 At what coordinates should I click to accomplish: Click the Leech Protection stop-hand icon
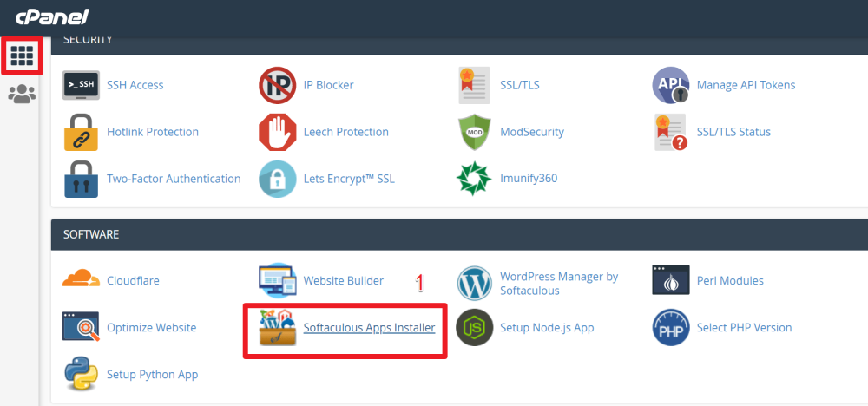(x=278, y=132)
